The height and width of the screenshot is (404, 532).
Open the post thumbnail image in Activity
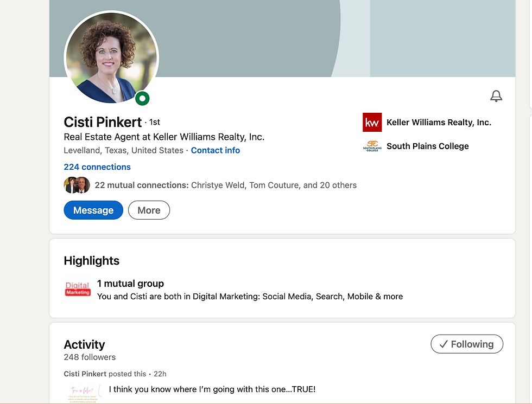[x=84, y=394]
